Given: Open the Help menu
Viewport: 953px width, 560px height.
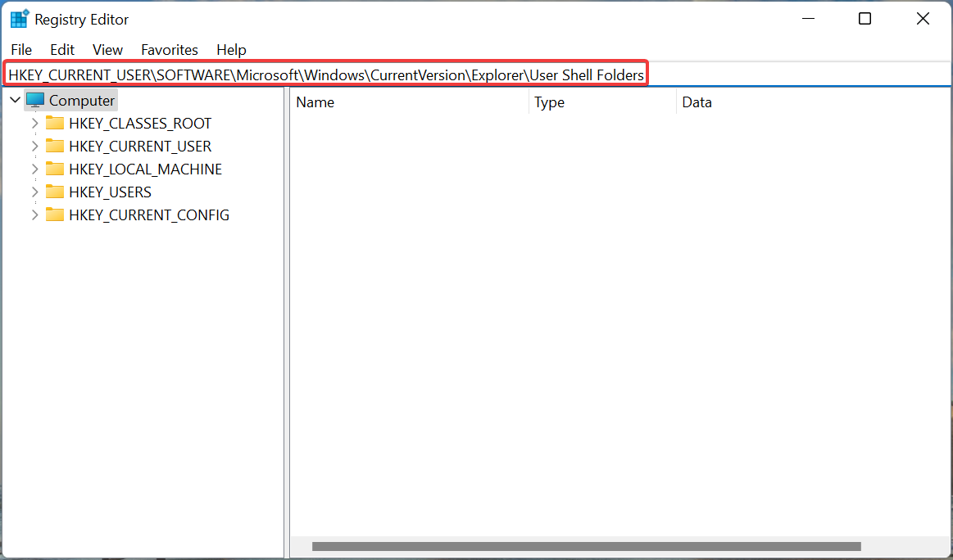Looking at the screenshot, I should 232,50.
